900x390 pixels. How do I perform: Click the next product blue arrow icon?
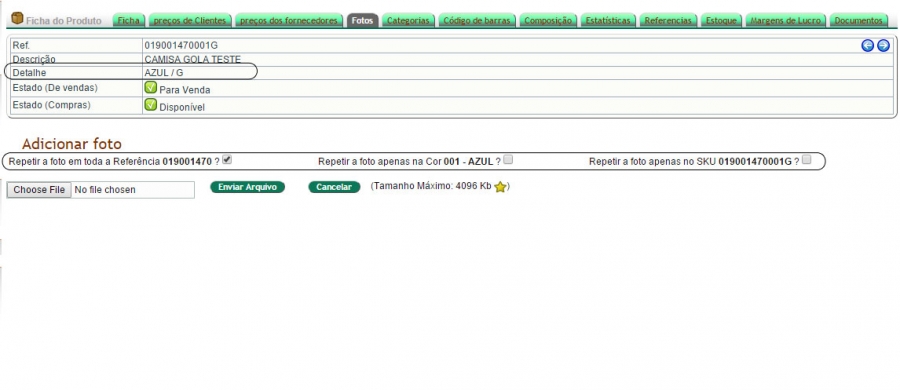tap(883, 45)
